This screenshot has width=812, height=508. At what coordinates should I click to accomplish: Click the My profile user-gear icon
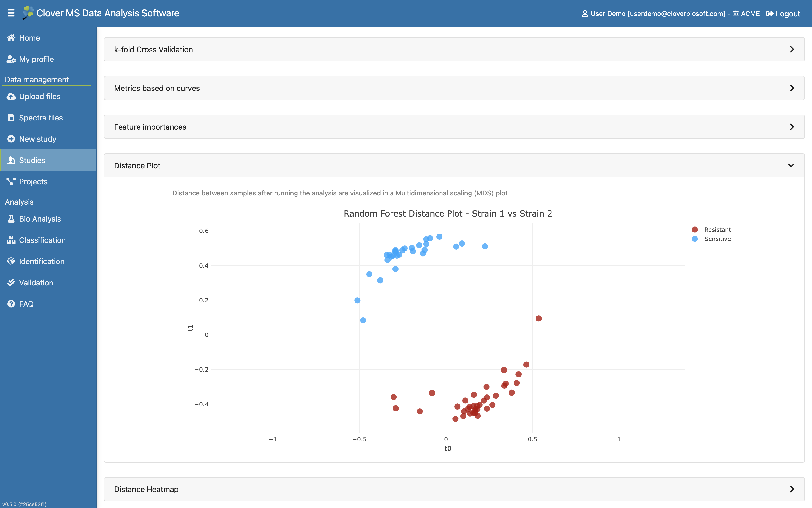(11, 59)
